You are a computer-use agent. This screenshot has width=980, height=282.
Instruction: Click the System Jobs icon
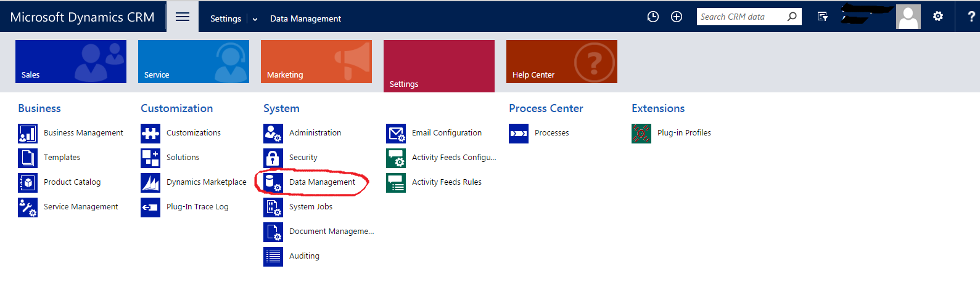pyautogui.click(x=273, y=207)
